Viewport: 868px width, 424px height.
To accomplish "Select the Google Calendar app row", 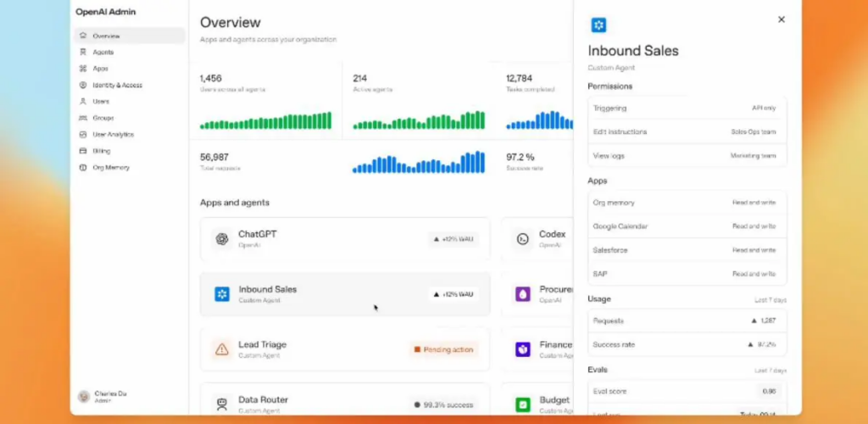I will click(x=687, y=226).
